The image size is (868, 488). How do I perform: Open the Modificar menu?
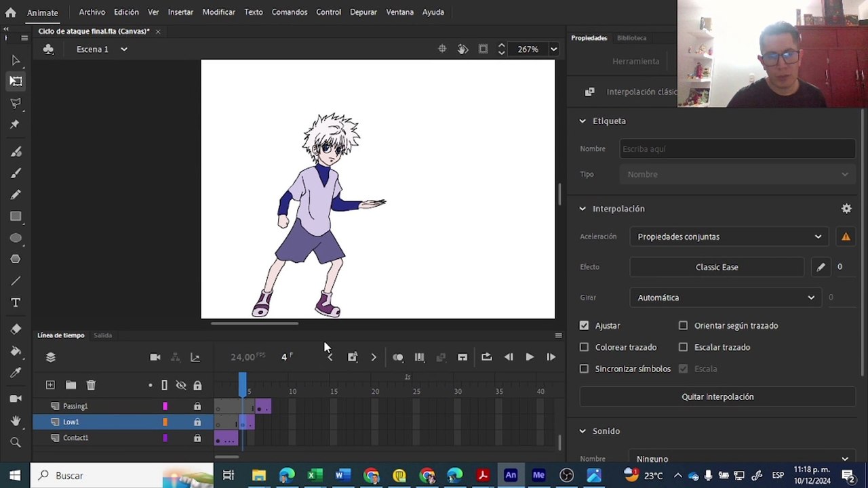(218, 12)
